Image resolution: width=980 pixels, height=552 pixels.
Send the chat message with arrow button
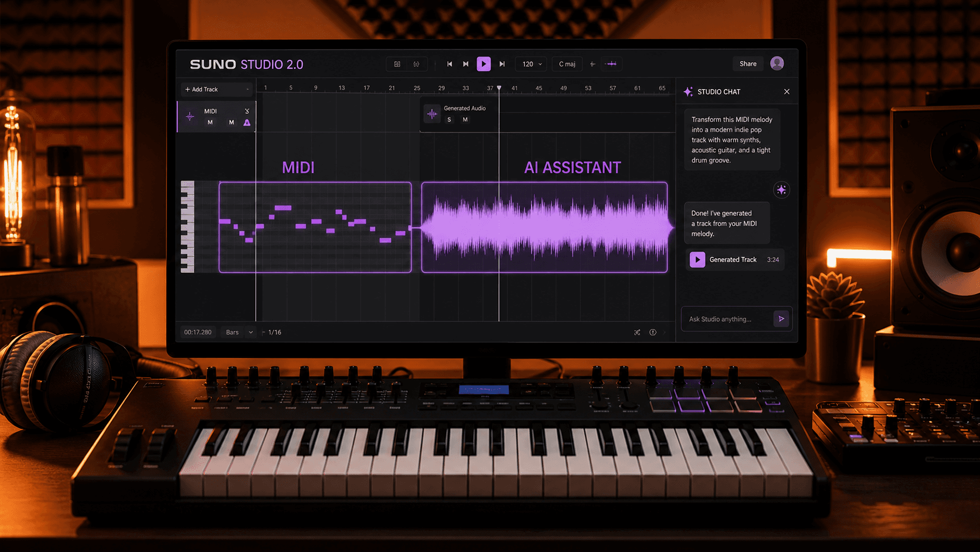[x=781, y=319]
